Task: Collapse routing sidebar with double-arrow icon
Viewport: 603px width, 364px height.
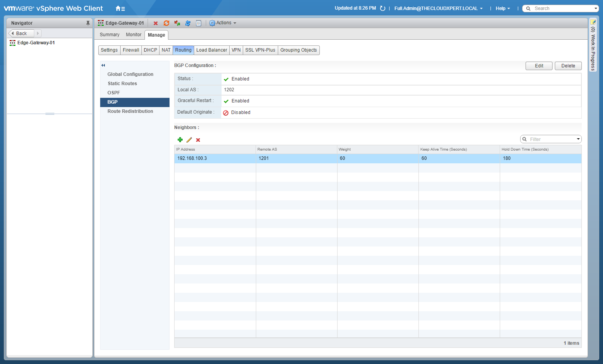Action: click(x=103, y=65)
